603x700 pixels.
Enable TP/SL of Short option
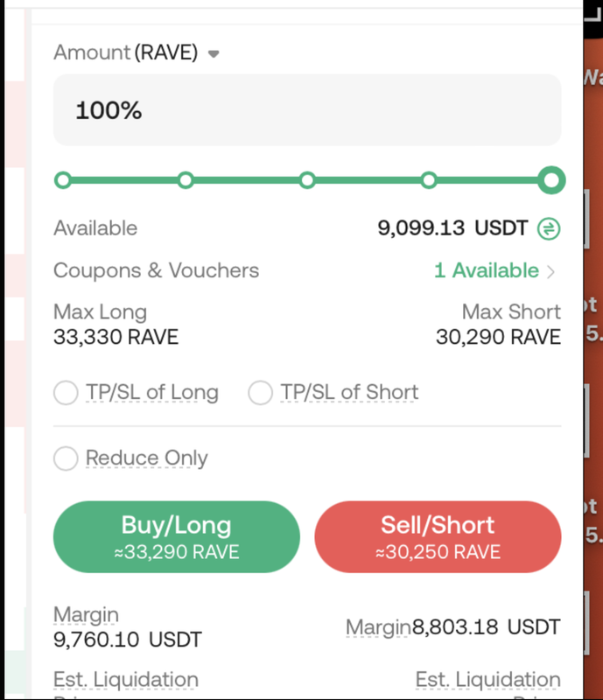click(261, 392)
